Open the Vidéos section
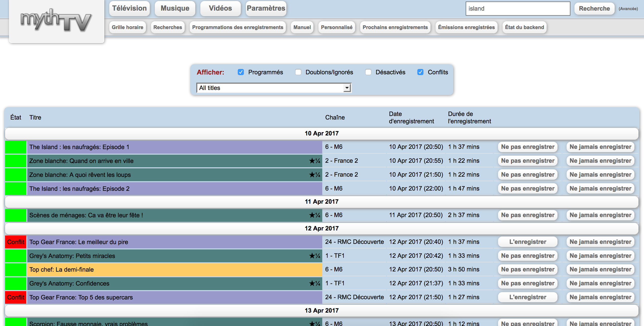The width and height of the screenshot is (644, 326). pyautogui.click(x=220, y=8)
